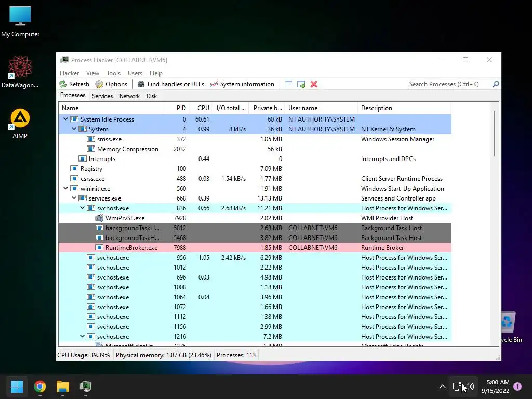Sort by the Name column header
The image size is (532, 399).
pos(111,108)
